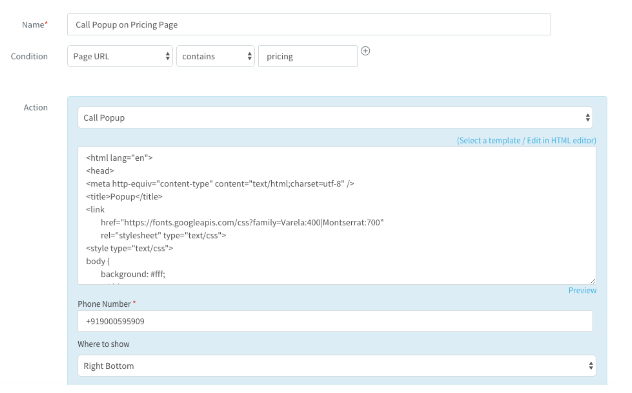Open the Page URL condition dropdown
Image resolution: width=632 pixels, height=393 pixels.
point(120,56)
